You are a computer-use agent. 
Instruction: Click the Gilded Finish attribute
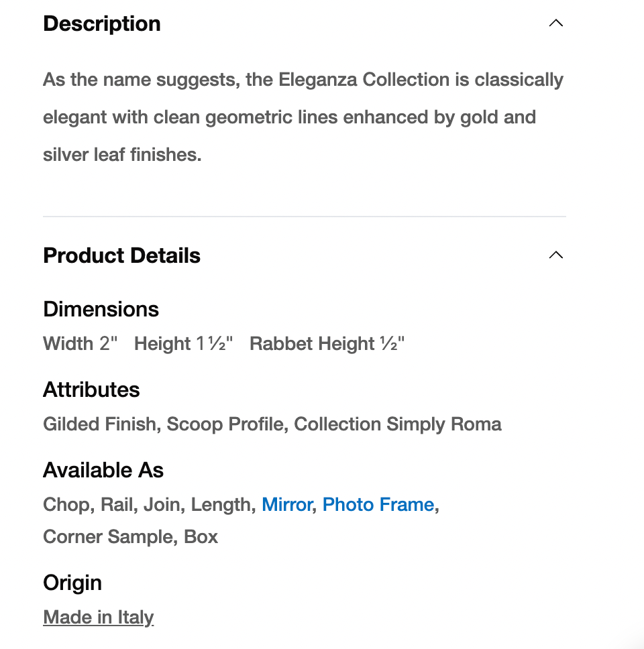[x=99, y=424]
